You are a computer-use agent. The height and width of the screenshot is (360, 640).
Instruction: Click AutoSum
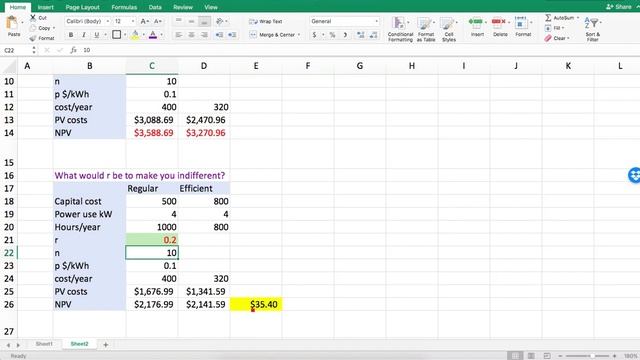coord(560,18)
